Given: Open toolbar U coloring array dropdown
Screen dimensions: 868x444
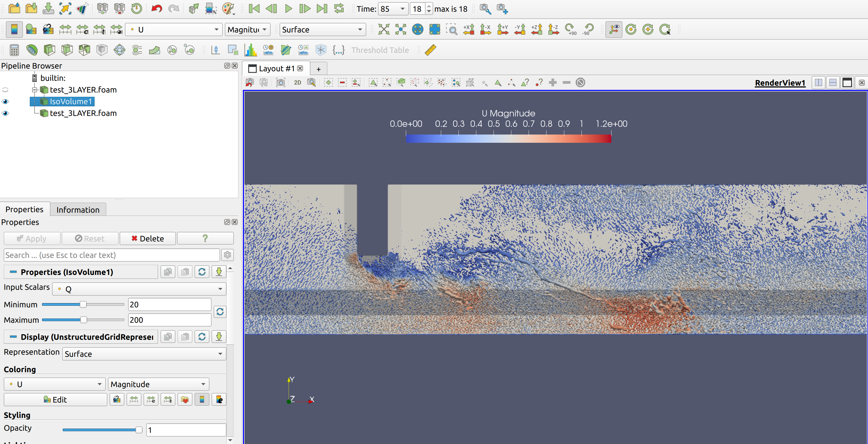Looking at the screenshot, I should point(174,30).
